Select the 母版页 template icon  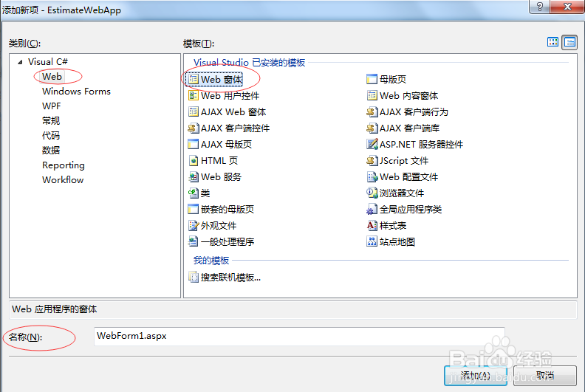[372, 80]
